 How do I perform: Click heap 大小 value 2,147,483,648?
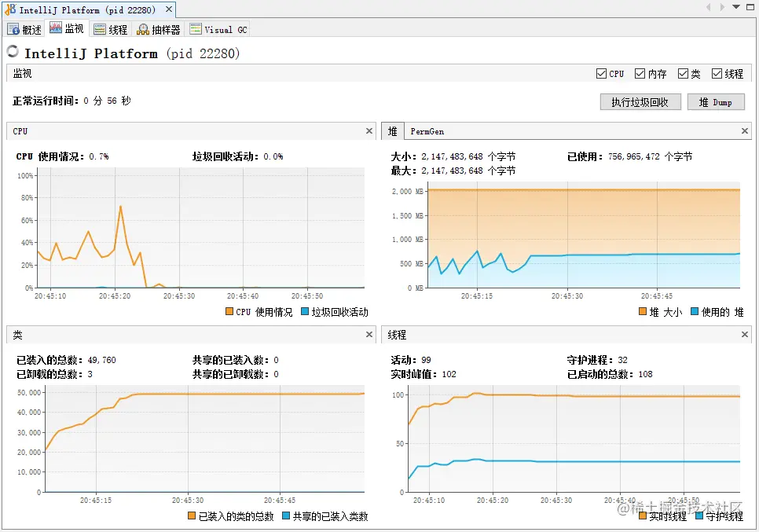452,157
